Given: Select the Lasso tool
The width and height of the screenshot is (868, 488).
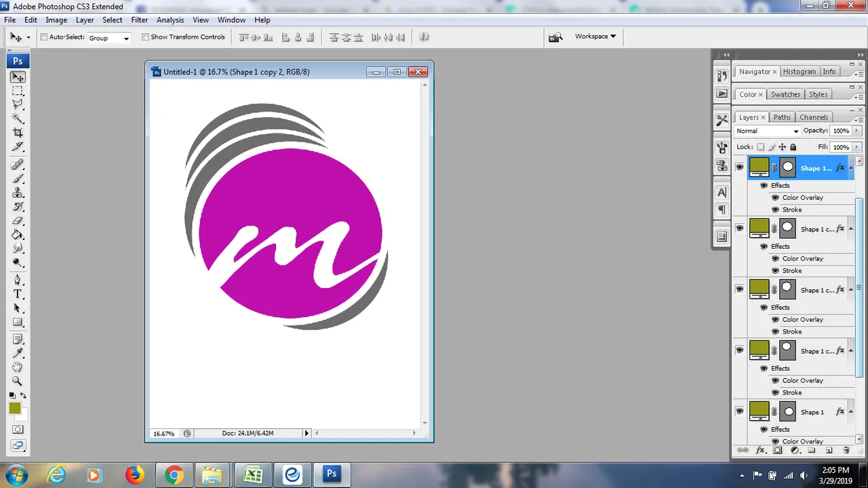Looking at the screenshot, I should 18,104.
